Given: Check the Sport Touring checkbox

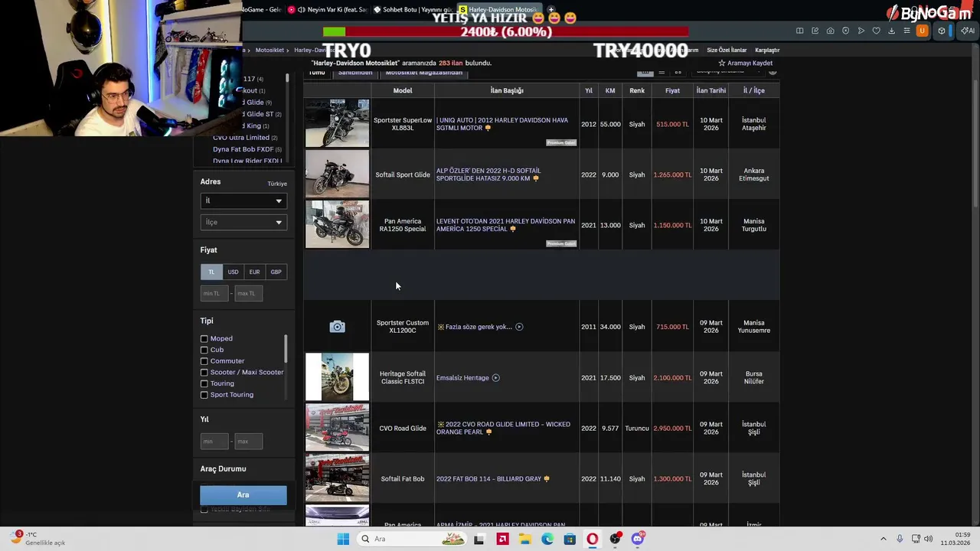Looking at the screenshot, I should [x=204, y=395].
